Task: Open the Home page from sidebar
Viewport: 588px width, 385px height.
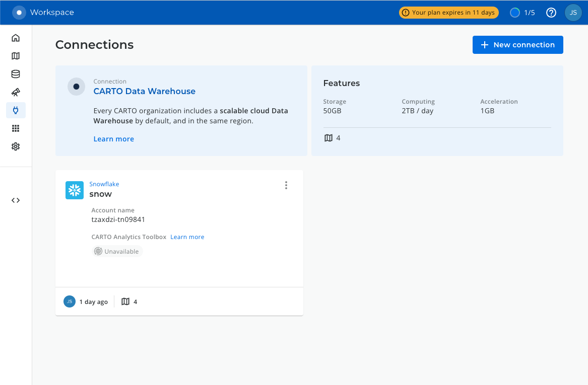Action: click(16, 38)
